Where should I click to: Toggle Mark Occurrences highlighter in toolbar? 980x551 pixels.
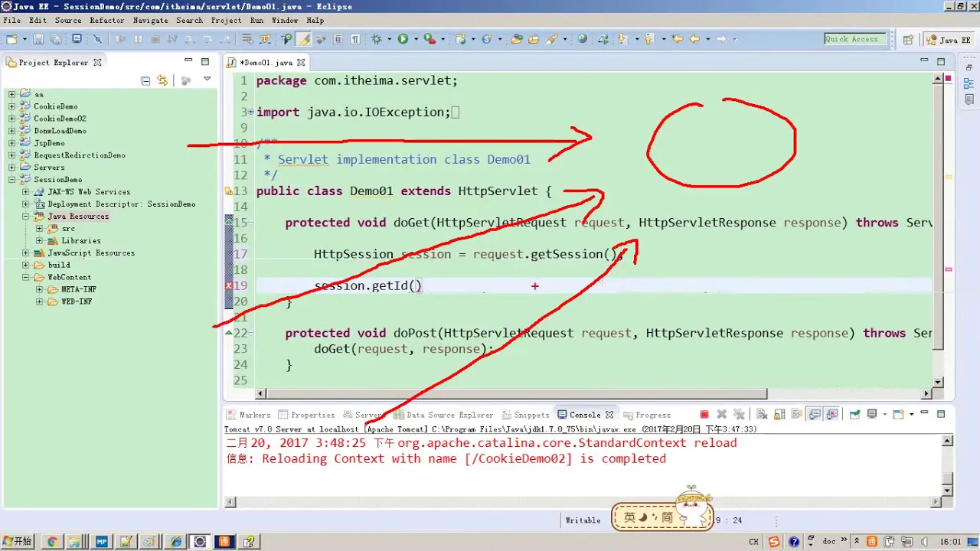coord(304,39)
